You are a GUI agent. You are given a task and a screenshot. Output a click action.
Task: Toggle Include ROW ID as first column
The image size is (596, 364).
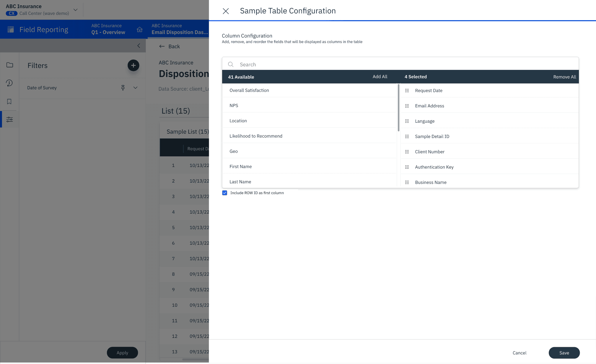[225, 193]
